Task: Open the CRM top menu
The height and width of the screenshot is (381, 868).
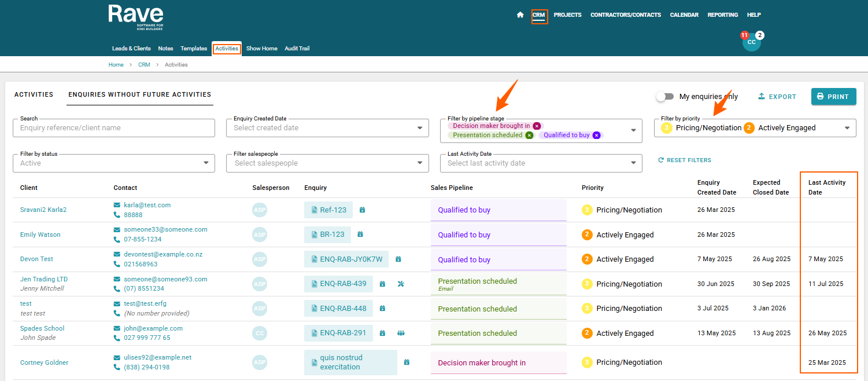Action: (x=538, y=15)
